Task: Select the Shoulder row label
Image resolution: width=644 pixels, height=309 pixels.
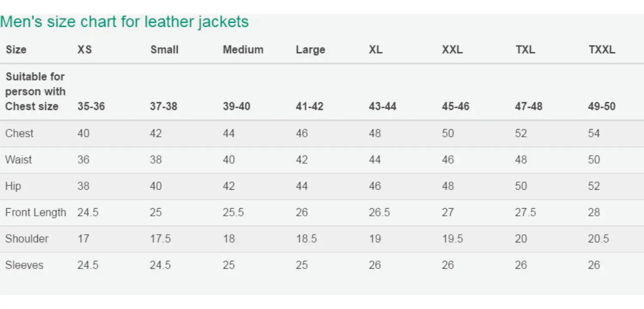Action: pos(27,239)
